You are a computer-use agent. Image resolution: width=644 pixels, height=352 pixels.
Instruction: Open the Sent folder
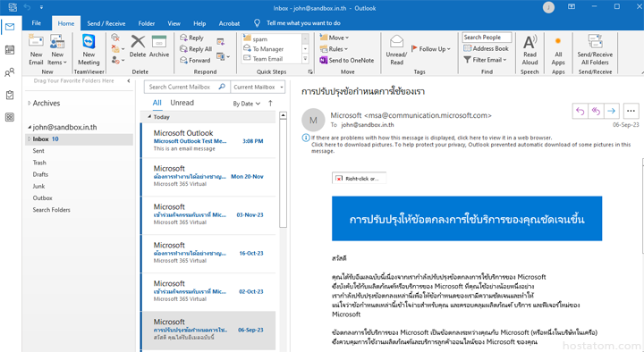38,151
